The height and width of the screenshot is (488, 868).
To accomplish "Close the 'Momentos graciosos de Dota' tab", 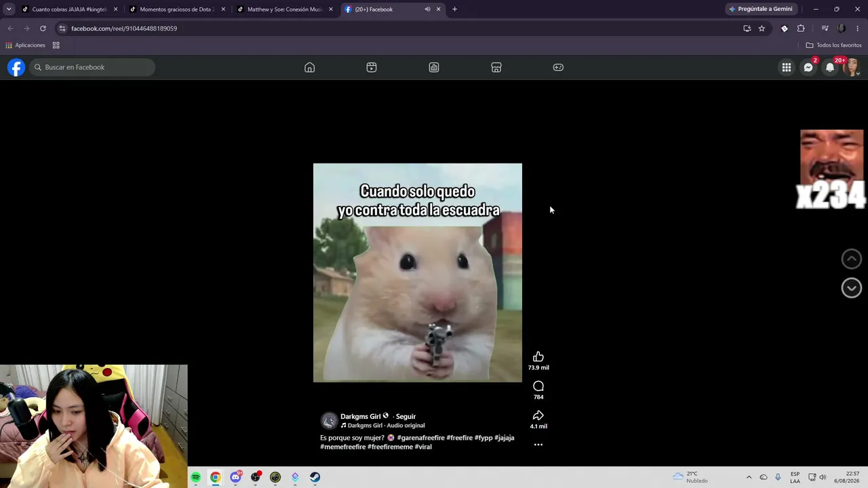I will (223, 9).
